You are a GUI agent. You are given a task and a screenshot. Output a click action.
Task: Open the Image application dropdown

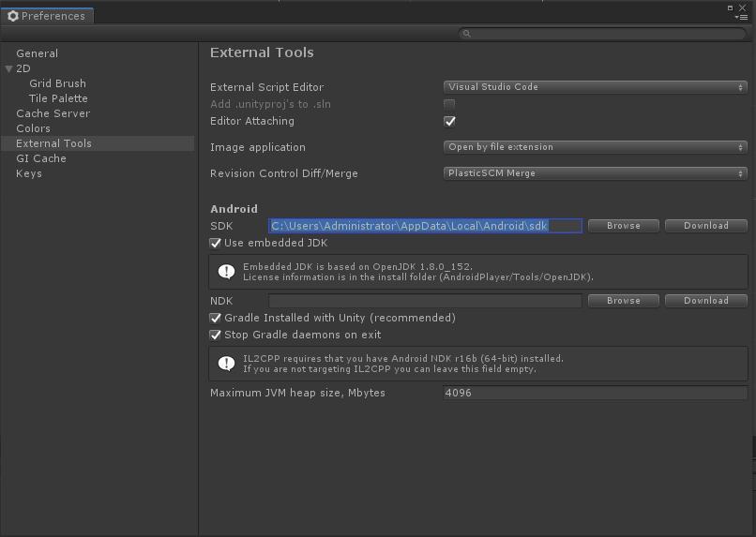595,147
